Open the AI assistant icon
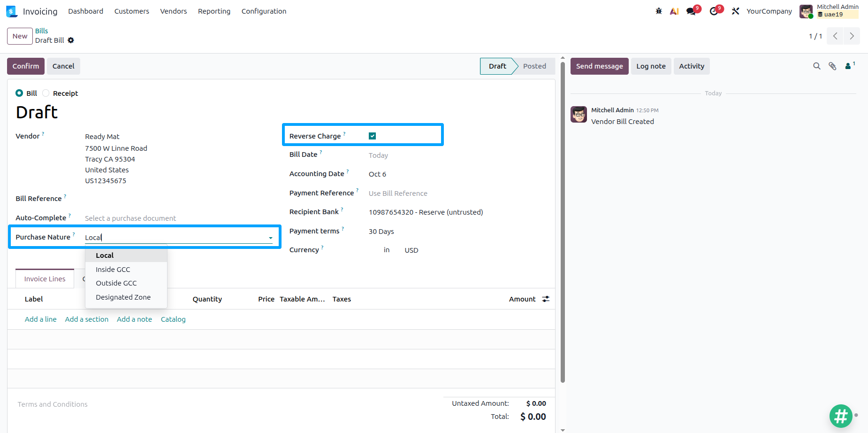Viewport: 868px width, 433px height. click(674, 11)
